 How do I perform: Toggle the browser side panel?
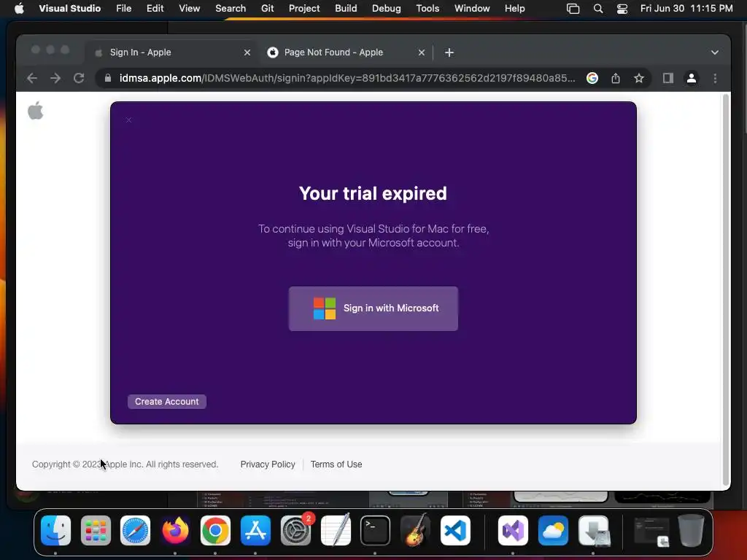click(668, 78)
